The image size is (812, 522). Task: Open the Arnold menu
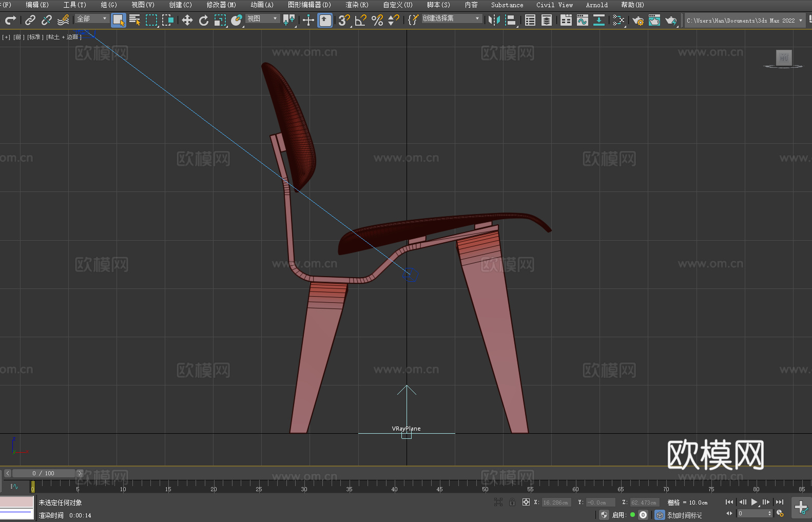pyautogui.click(x=596, y=5)
